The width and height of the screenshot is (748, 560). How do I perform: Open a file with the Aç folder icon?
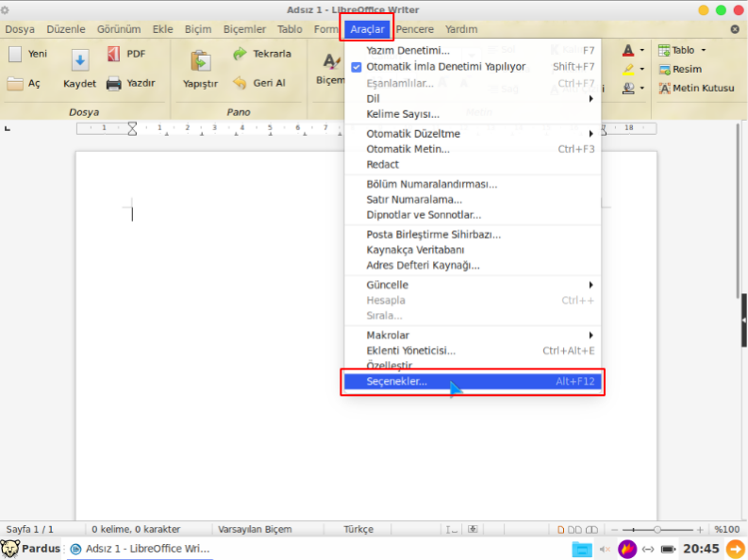pos(15,84)
